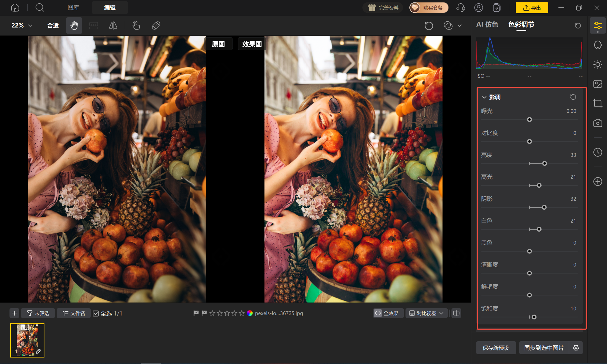The width and height of the screenshot is (607, 364).
Task: Open the 22% zoom dropdown
Action: (x=22, y=25)
